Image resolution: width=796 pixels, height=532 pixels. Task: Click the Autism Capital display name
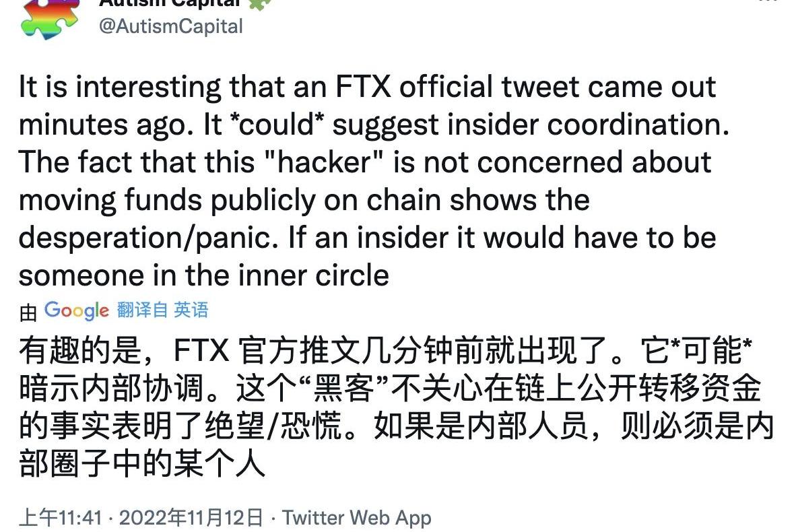click(x=170, y=3)
